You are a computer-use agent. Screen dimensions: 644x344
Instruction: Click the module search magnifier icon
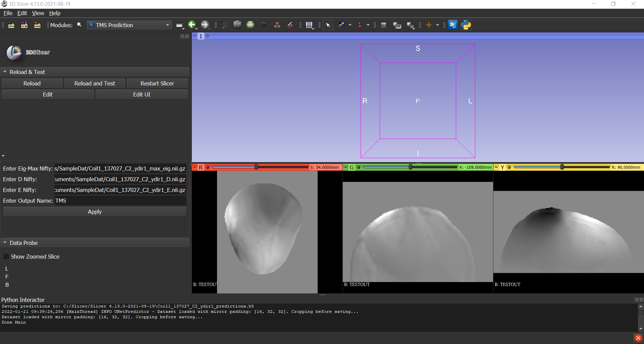79,25
